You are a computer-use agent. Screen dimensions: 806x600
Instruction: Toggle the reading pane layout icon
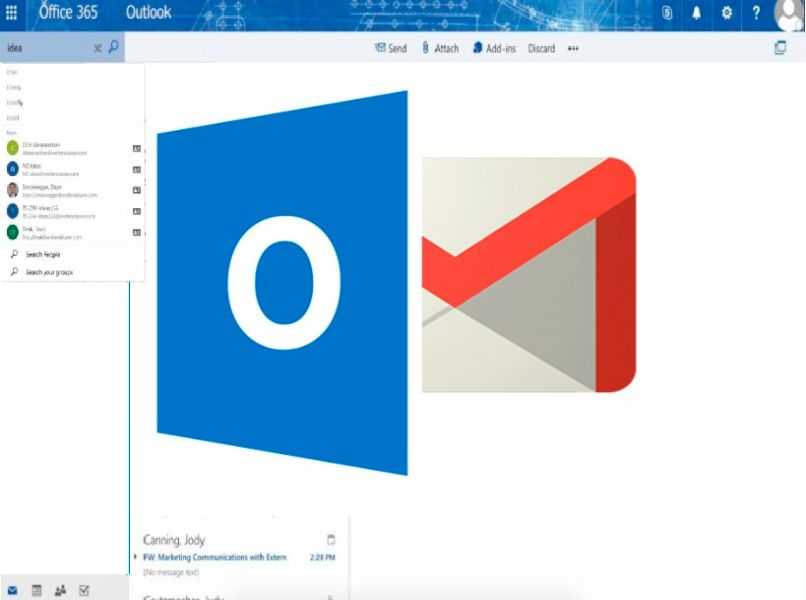pyautogui.click(x=780, y=45)
